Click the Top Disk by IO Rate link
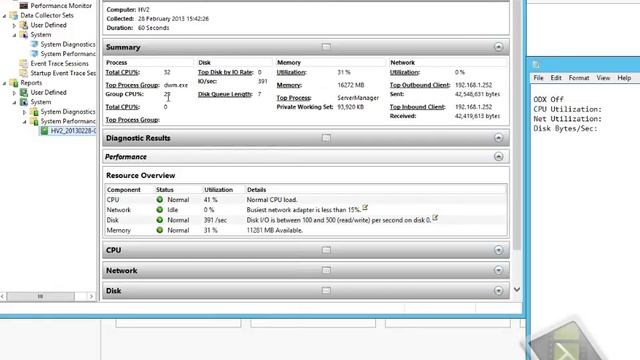The width and height of the screenshot is (640, 360). coord(225,72)
